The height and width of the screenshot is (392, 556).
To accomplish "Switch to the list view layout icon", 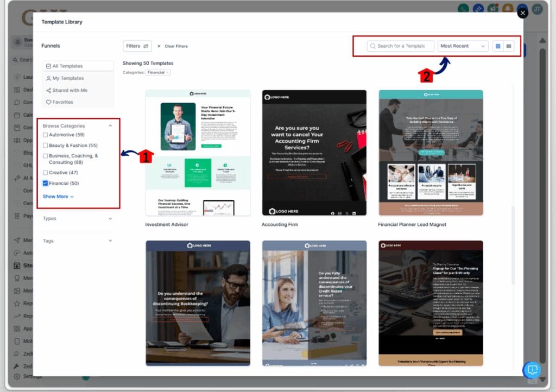I will (x=508, y=46).
